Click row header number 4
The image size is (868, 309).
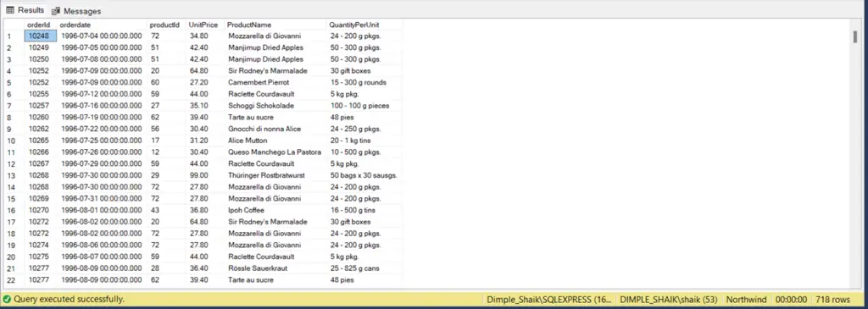point(14,71)
